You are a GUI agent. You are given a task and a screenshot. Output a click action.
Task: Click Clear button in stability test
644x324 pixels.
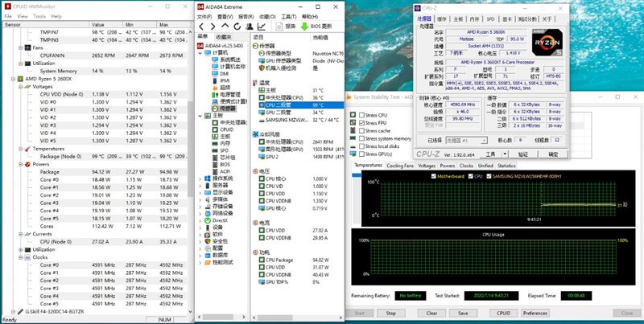coord(431,313)
